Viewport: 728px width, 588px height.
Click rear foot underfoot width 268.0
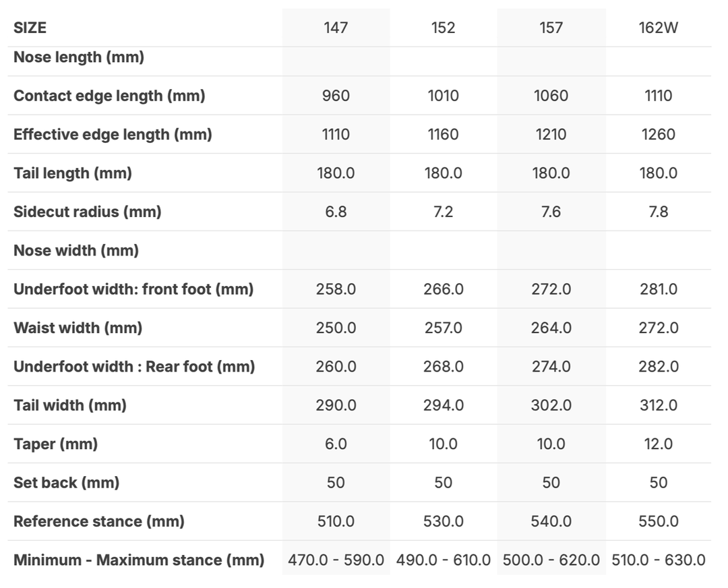[443, 367]
